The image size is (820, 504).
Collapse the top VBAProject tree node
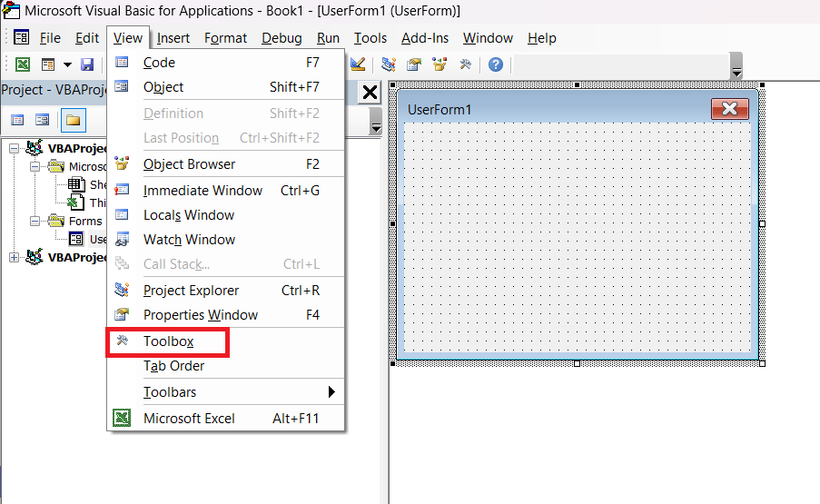tap(15, 149)
